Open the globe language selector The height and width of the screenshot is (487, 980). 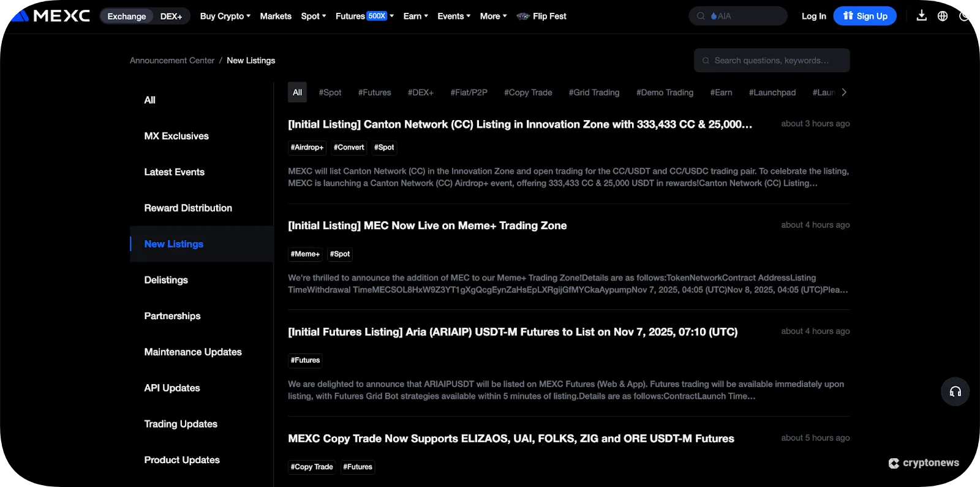click(943, 16)
